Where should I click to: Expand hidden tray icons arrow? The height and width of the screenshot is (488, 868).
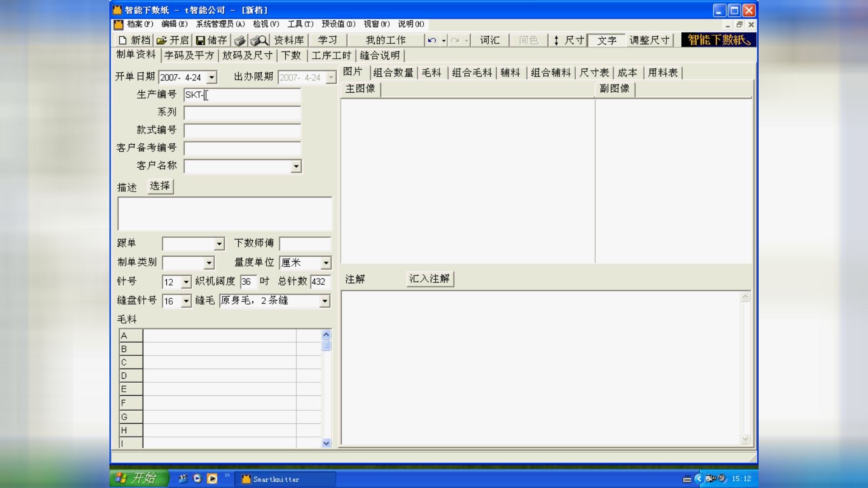click(698, 478)
